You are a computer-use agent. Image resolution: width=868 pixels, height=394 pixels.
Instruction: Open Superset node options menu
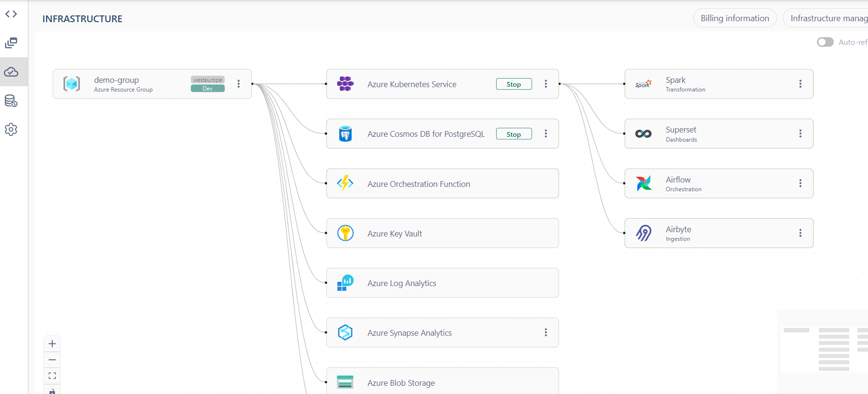pos(801,133)
